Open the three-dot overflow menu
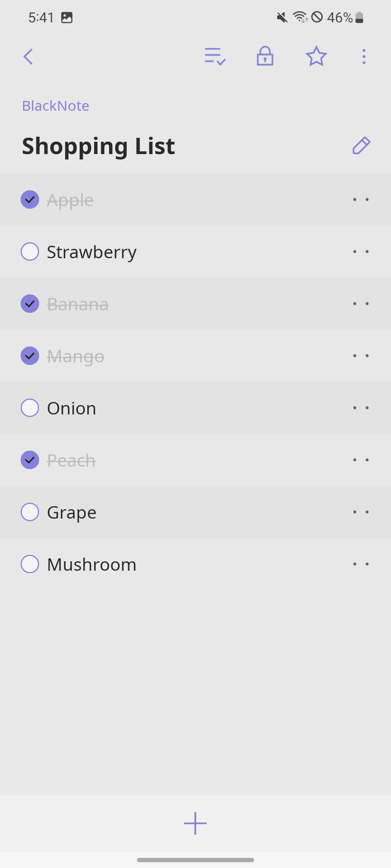This screenshot has height=868, width=391. pyautogui.click(x=364, y=57)
